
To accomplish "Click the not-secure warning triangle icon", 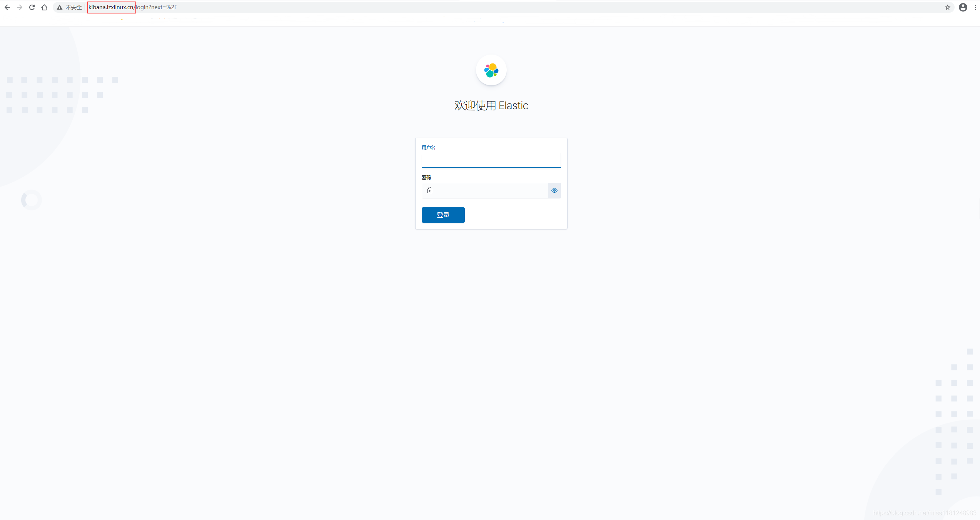I will click(60, 7).
